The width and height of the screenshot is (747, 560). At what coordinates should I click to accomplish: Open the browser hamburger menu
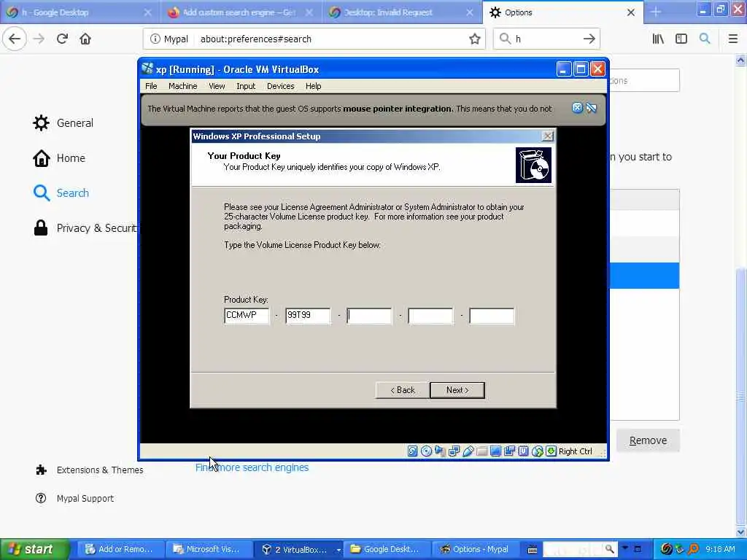tap(732, 39)
